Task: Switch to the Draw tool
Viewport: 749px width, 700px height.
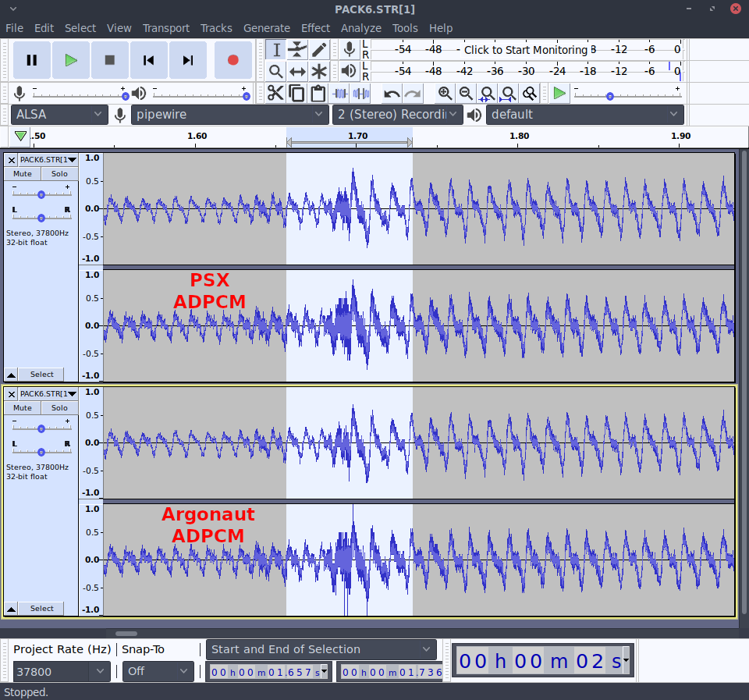Action: [x=318, y=49]
